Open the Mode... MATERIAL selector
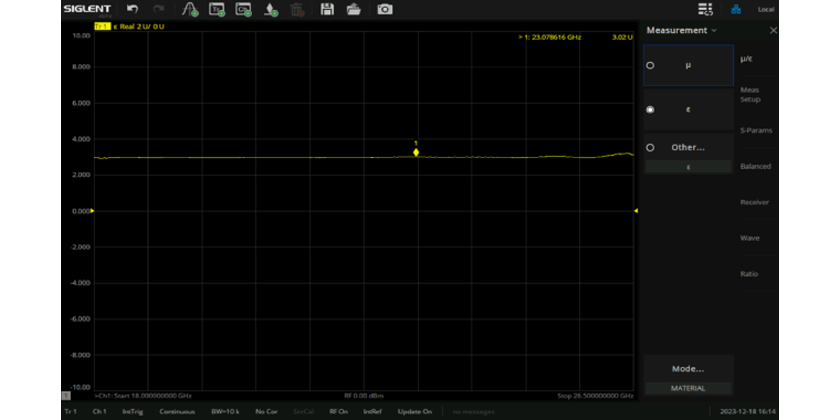The image size is (840, 420). [687, 368]
